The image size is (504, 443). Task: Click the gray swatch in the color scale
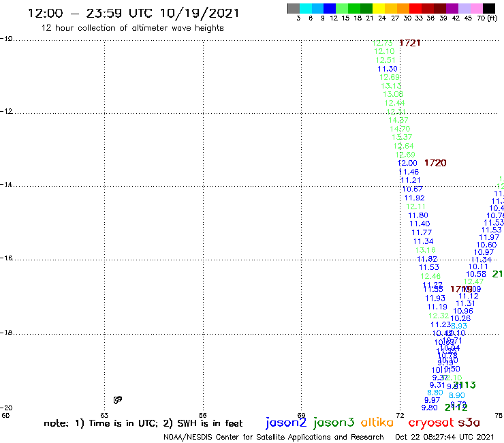click(x=294, y=8)
